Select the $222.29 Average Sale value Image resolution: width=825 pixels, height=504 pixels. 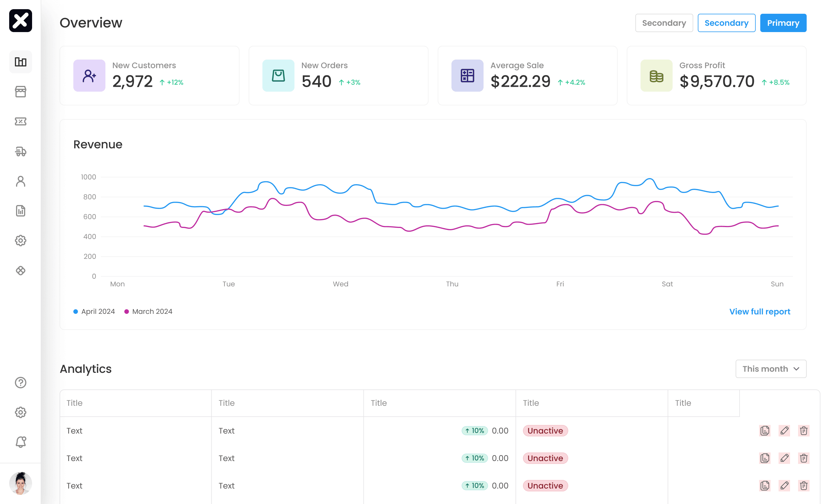tap(520, 82)
